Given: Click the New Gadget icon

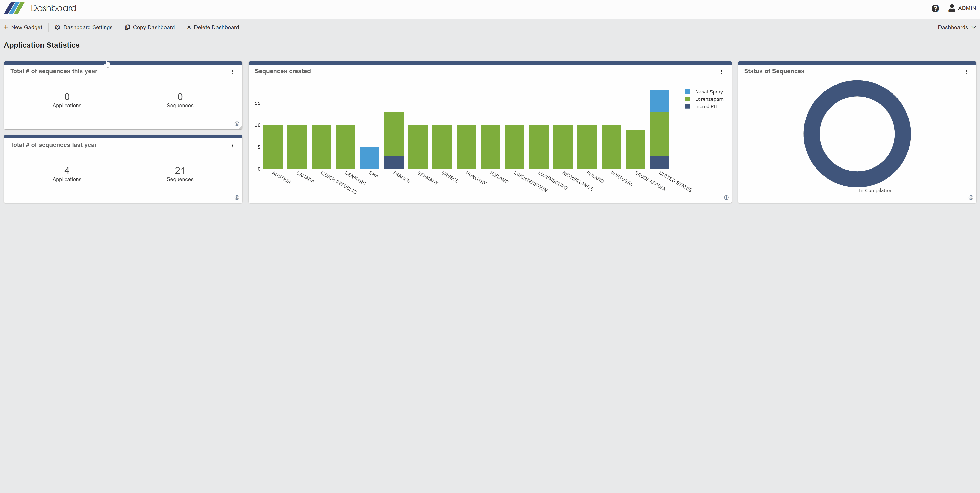Looking at the screenshot, I should (7, 28).
